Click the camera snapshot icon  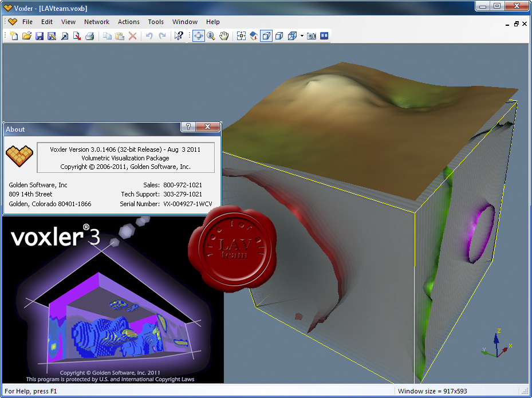pyautogui.click(x=312, y=36)
